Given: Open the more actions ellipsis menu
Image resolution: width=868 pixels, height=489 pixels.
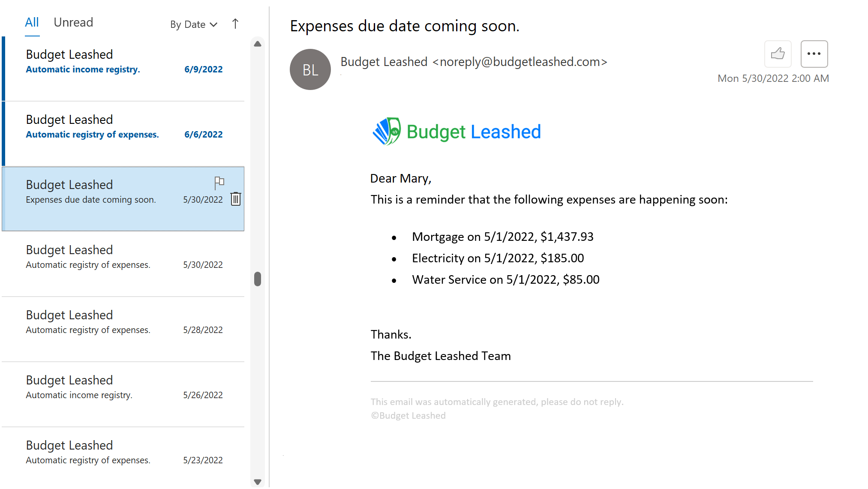Looking at the screenshot, I should pos(814,54).
